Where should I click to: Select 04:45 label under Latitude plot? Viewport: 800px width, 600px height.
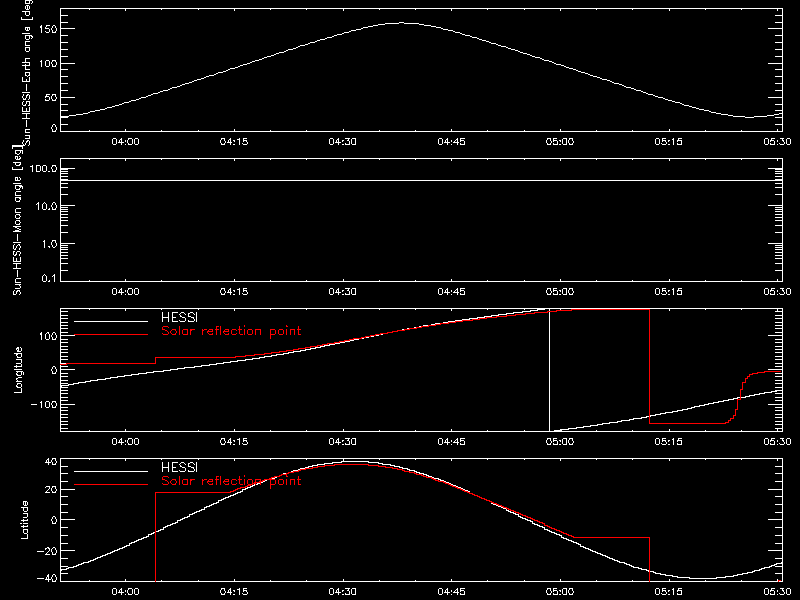[451, 592]
